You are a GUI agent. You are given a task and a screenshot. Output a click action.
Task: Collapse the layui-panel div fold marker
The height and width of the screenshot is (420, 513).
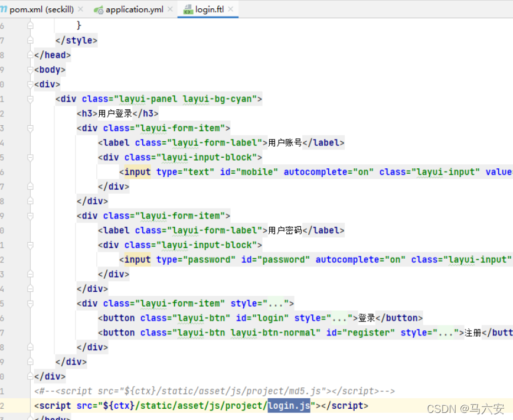pyautogui.click(x=31, y=99)
